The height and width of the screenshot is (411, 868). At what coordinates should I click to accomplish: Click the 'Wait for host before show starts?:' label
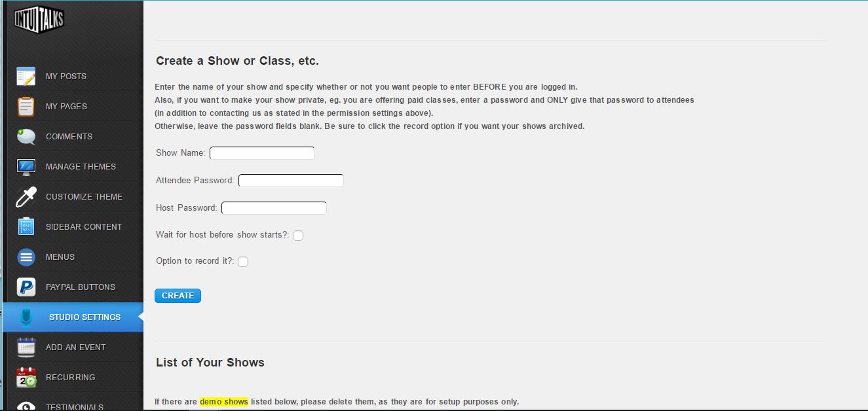point(223,234)
